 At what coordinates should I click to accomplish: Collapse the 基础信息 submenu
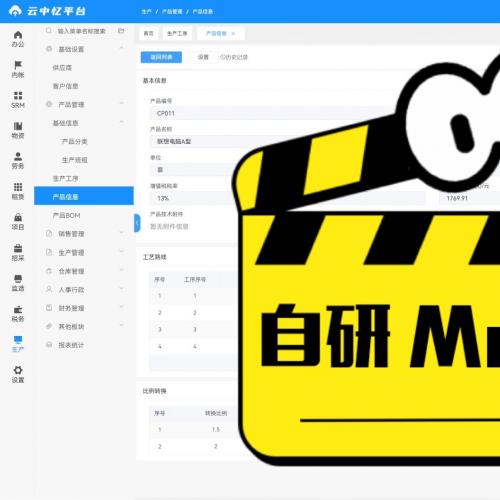tap(121, 123)
